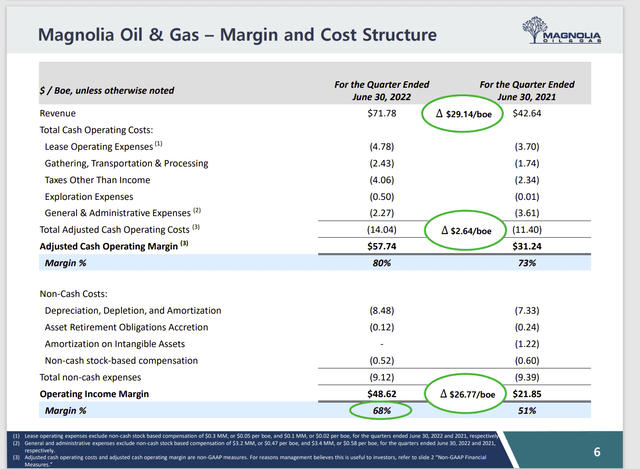This screenshot has width=640, height=469.
Task: Select gathering value (2.43)
Action: point(382,163)
